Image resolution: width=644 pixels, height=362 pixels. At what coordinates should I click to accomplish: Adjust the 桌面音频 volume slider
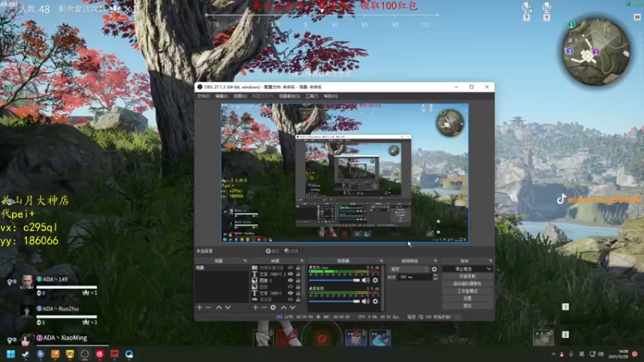(x=334, y=301)
